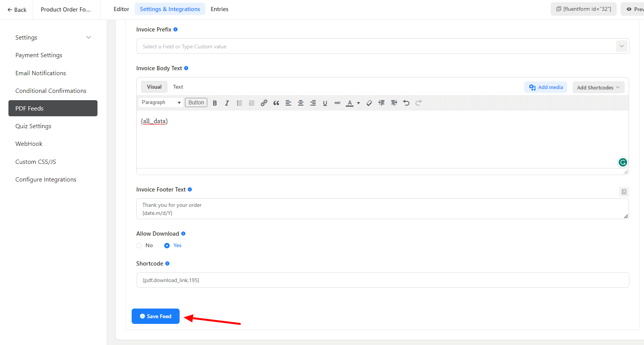This screenshot has height=345, width=644.
Task: Switch the editor to Visual mode
Action: 154,87
